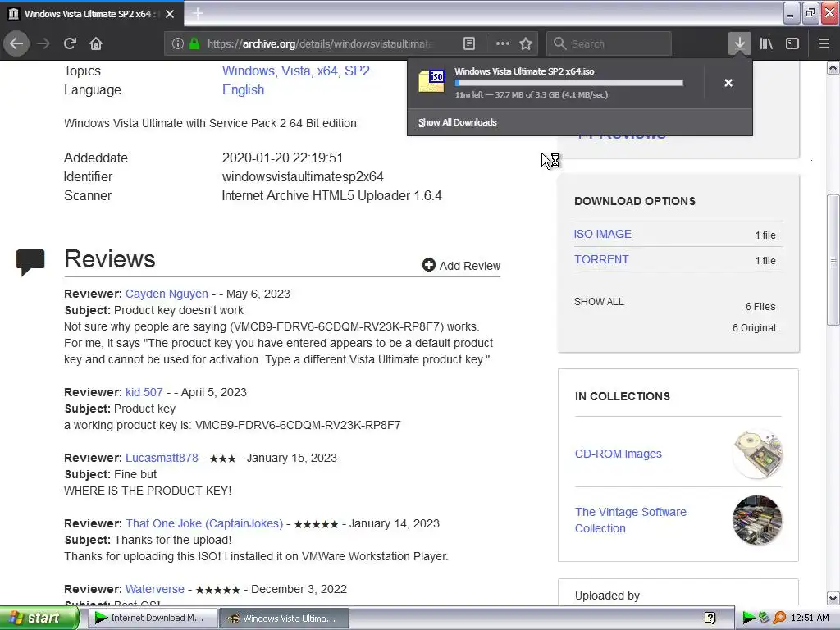840x630 pixels.
Task: Toggle reader view icon in address bar
Action: (x=468, y=44)
